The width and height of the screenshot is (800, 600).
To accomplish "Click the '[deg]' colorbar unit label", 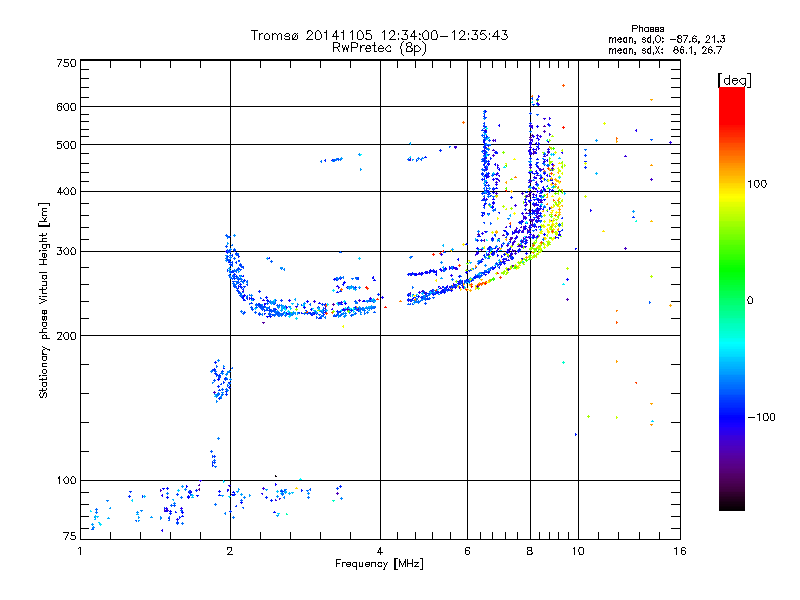I will (734, 80).
